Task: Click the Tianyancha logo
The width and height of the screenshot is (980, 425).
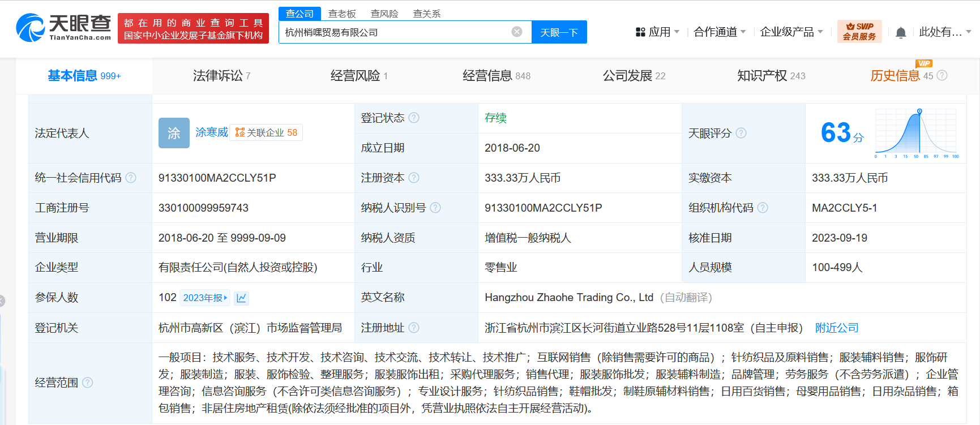Action: [63, 28]
